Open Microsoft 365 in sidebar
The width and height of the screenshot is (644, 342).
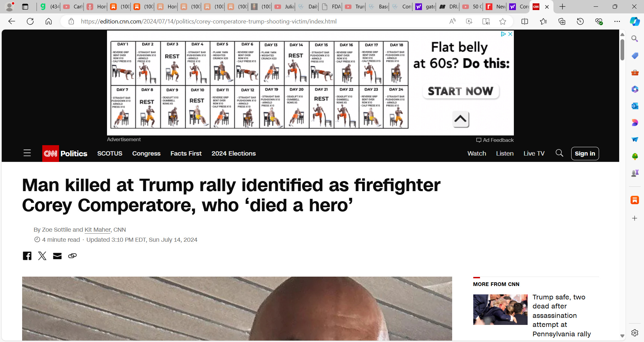635,89
